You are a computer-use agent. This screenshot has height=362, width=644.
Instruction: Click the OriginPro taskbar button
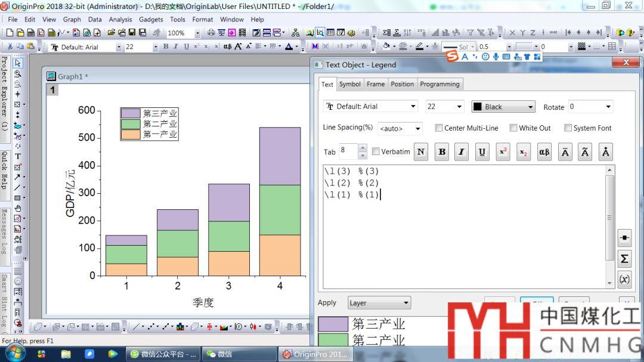(x=315, y=354)
